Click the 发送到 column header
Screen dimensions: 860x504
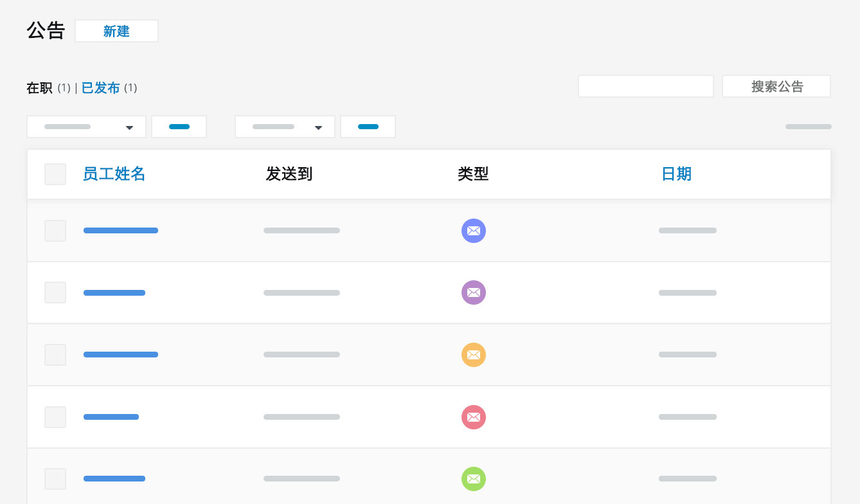[x=289, y=174]
